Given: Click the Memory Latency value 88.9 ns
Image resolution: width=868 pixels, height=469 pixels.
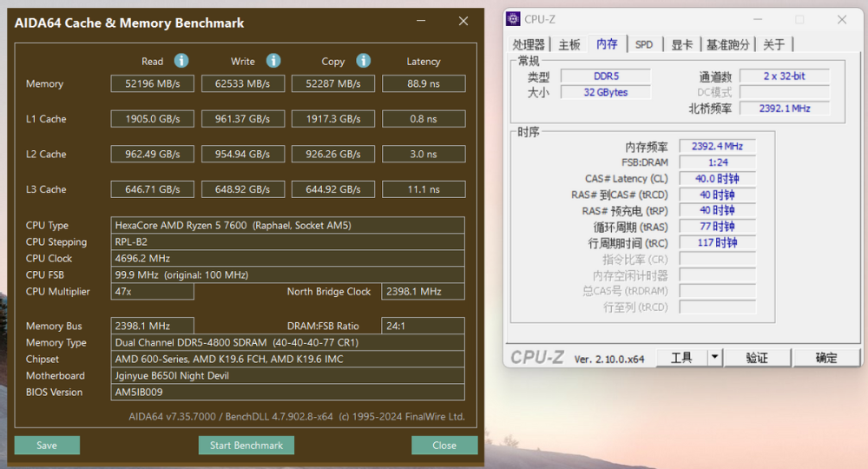Looking at the screenshot, I should (x=424, y=83).
